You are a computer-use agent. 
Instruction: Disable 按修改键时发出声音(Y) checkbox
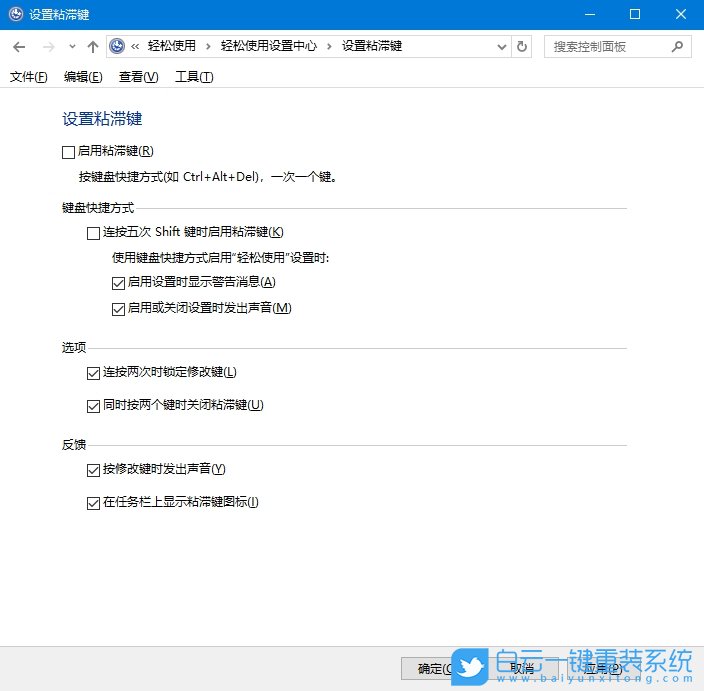[93, 470]
